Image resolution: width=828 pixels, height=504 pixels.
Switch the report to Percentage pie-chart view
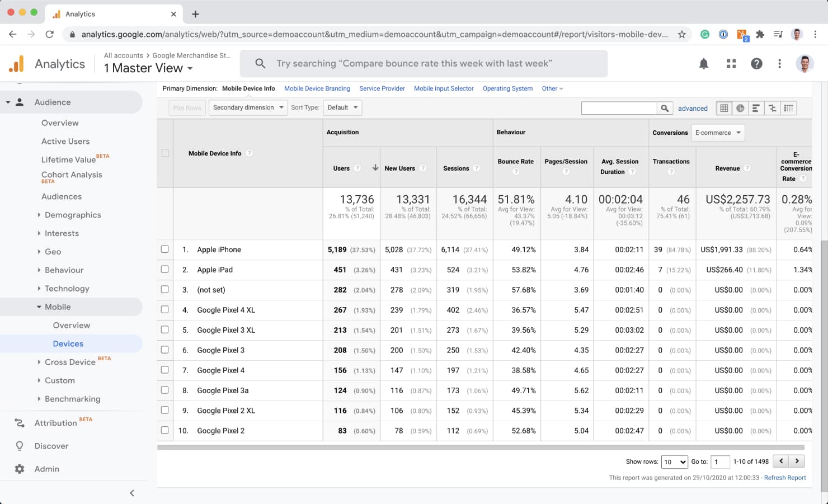click(x=740, y=107)
